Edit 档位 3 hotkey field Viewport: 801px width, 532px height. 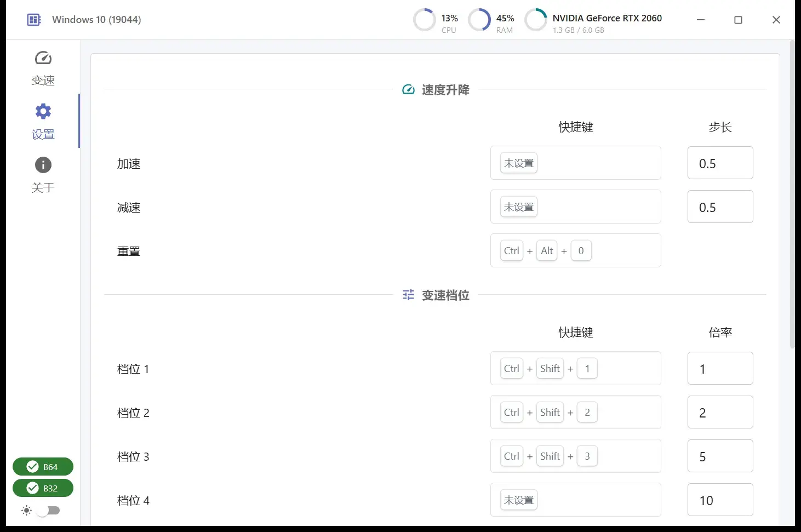pyautogui.click(x=575, y=456)
